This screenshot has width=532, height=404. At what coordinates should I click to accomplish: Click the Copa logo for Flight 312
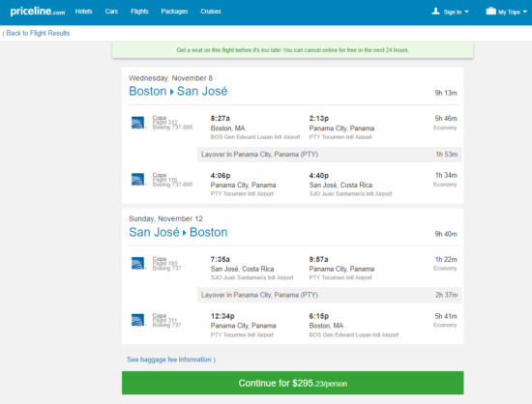click(x=137, y=123)
